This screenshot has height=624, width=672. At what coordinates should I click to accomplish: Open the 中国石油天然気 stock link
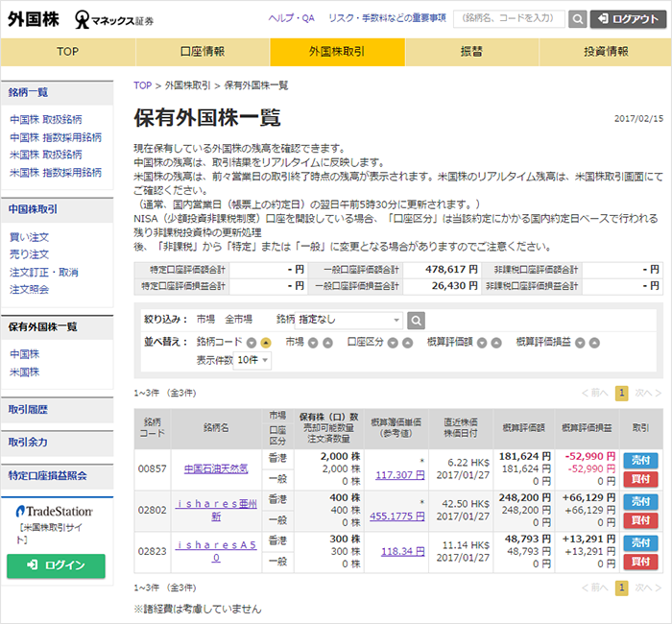coord(216,468)
